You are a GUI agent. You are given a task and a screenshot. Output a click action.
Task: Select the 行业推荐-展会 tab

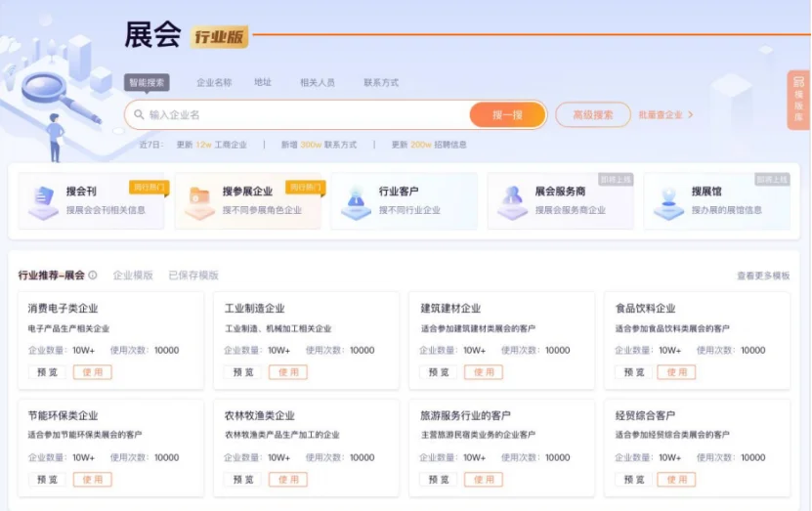tap(51, 275)
